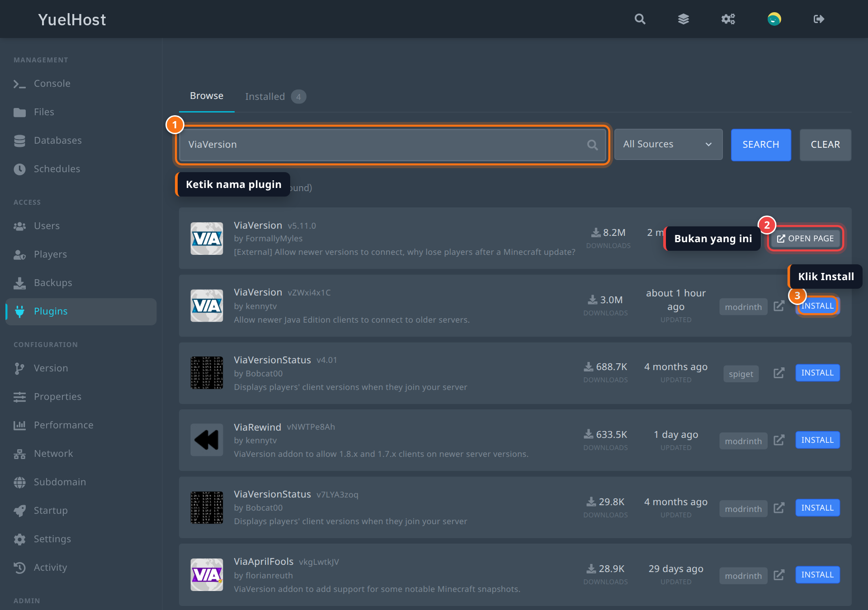Click modrinth tag on ViaAprilFools row
This screenshot has height=610, width=868.
pos(743,576)
